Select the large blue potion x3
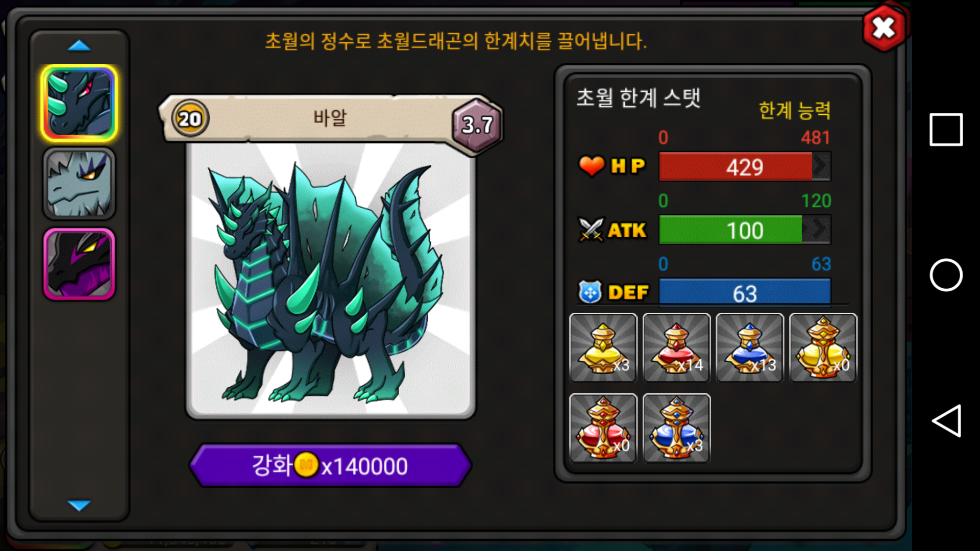Viewport: 980px width, 551px height. 676,428
